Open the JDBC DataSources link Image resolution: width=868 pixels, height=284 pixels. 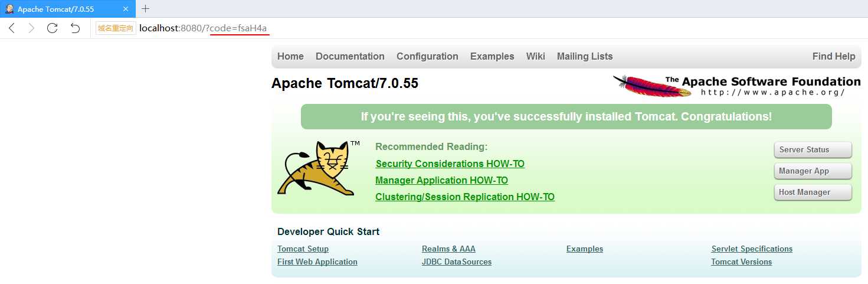click(457, 262)
